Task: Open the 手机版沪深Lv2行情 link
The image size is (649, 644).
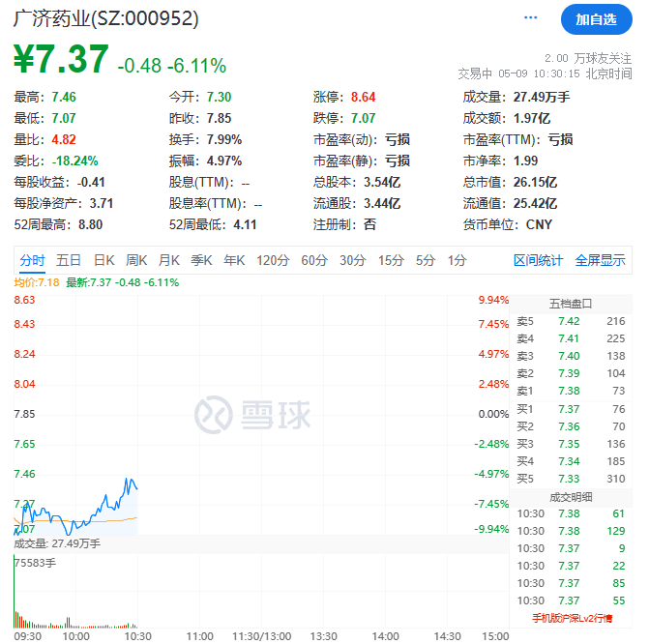Action: click(x=572, y=618)
